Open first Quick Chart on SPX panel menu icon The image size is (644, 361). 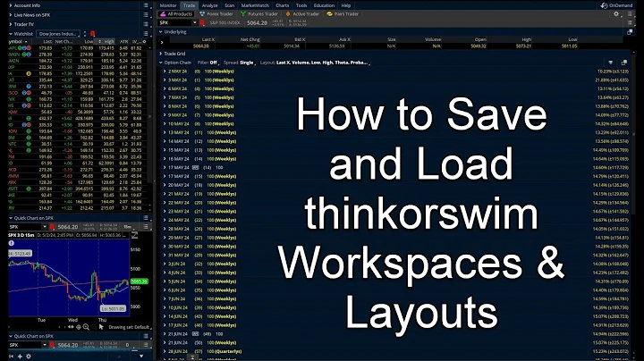click(146, 218)
